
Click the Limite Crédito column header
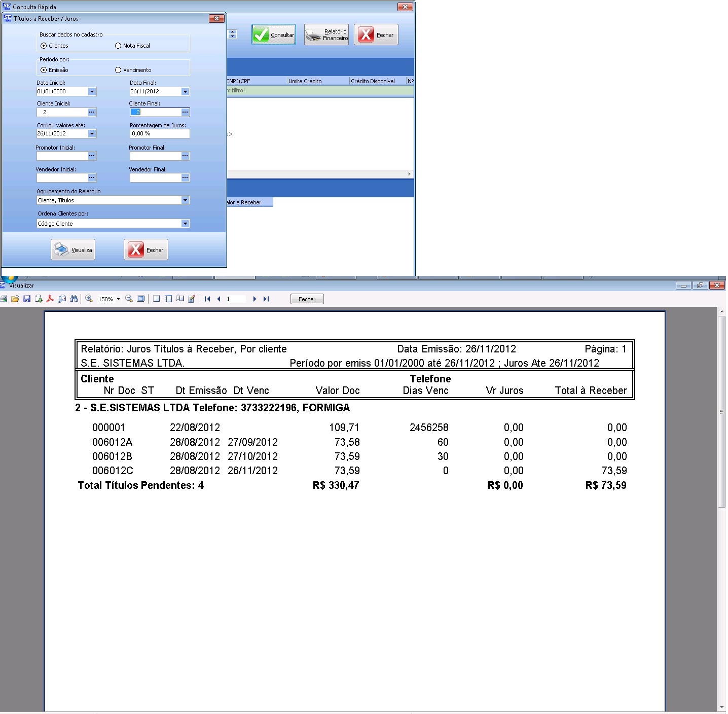(x=317, y=81)
